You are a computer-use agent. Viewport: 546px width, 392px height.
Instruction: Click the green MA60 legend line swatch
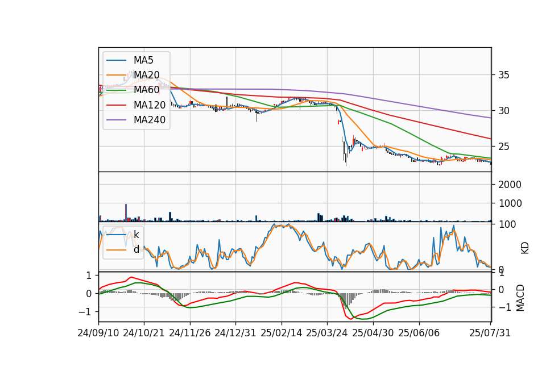click(x=116, y=90)
